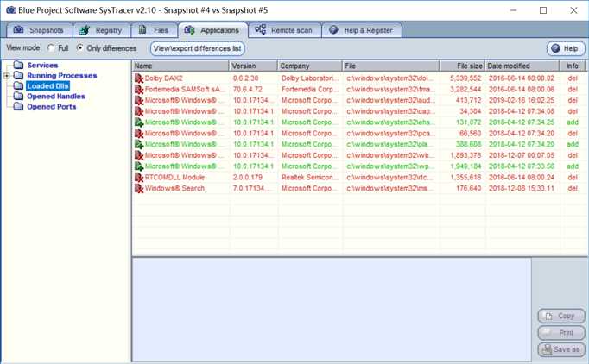Select Running Processes tree node
The image size is (589, 364).
coord(61,75)
